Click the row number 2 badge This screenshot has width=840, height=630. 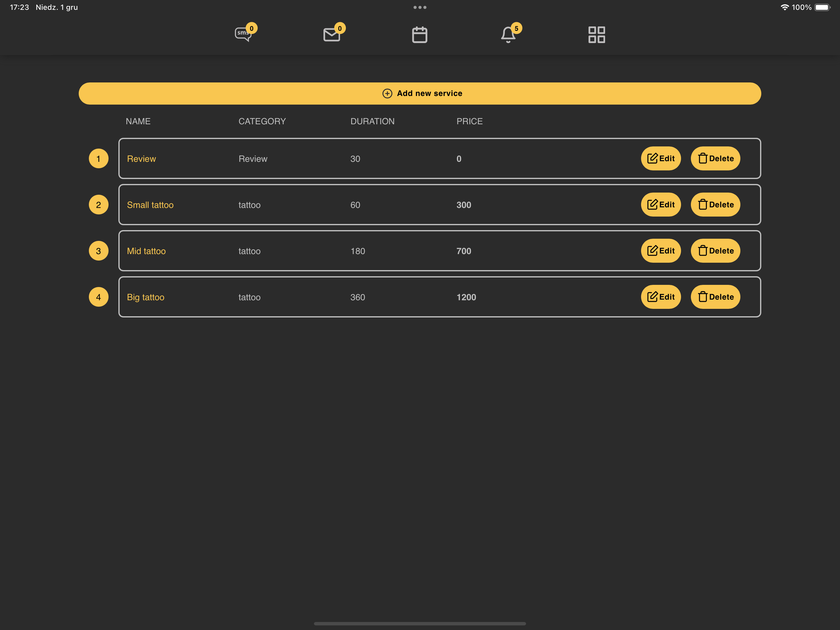pos(98,205)
